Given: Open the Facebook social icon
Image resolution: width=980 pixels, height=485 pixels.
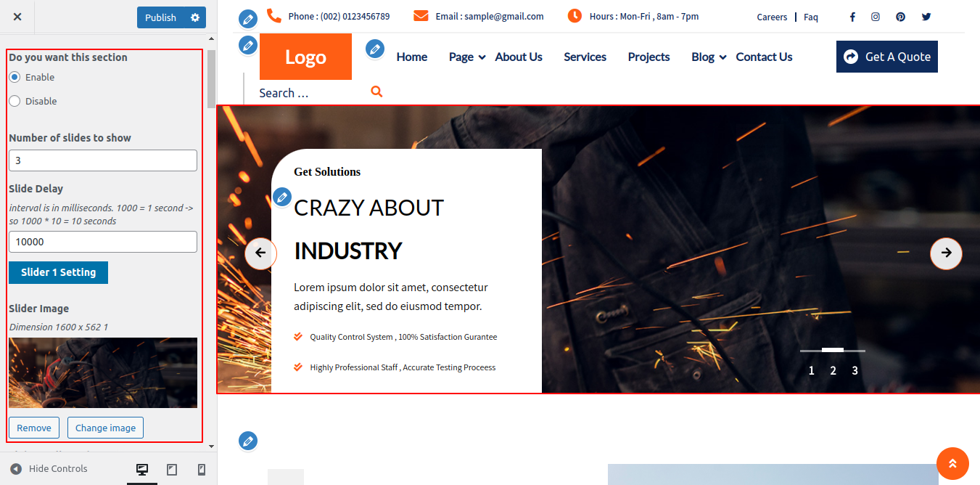Looking at the screenshot, I should tap(852, 17).
